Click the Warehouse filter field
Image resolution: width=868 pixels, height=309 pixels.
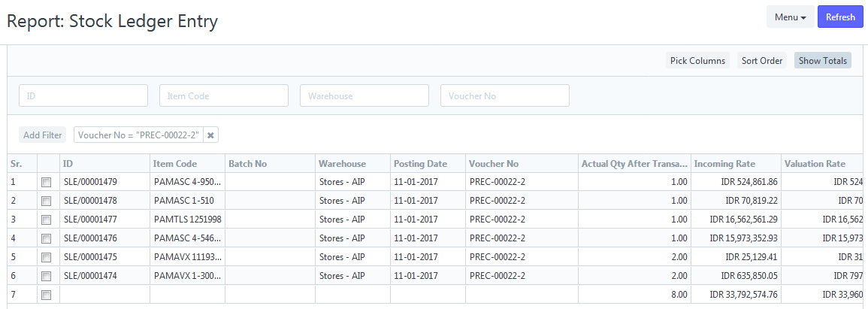[x=364, y=95]
